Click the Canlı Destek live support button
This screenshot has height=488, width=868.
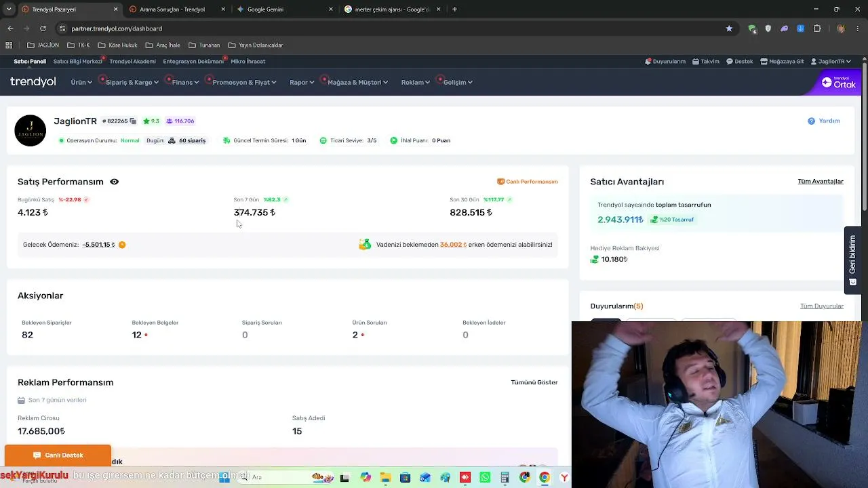point(58,455)
